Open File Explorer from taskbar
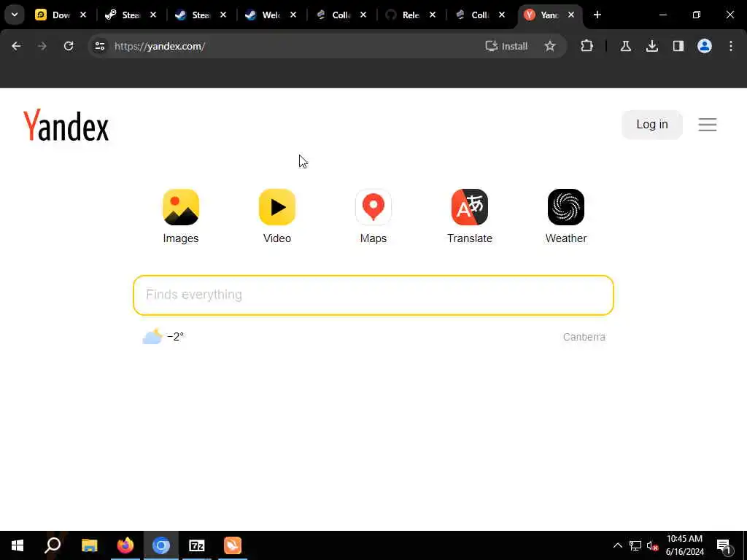Viewport: 747px width, 560px height. click(89, 545)
